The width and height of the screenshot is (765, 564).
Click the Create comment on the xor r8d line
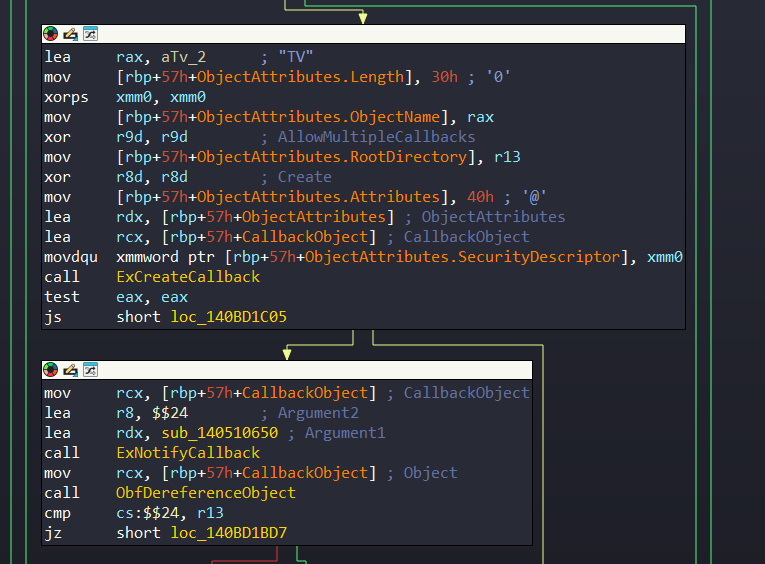coord(304,177)
